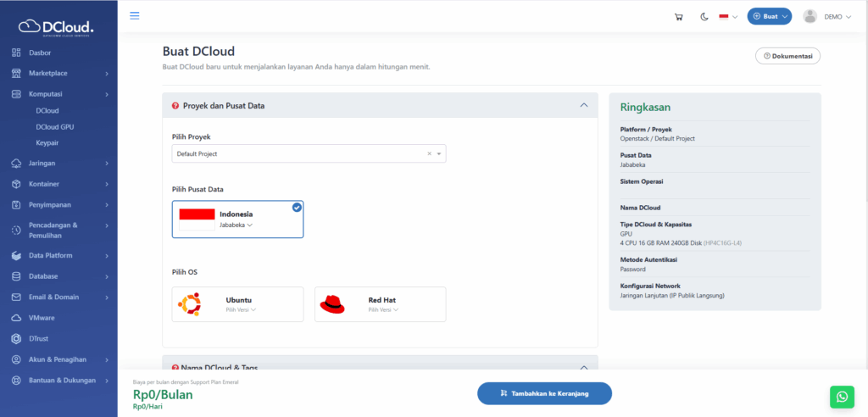Open language flag dropdown
Screen dimensions: 868x417
coord(728,16)
